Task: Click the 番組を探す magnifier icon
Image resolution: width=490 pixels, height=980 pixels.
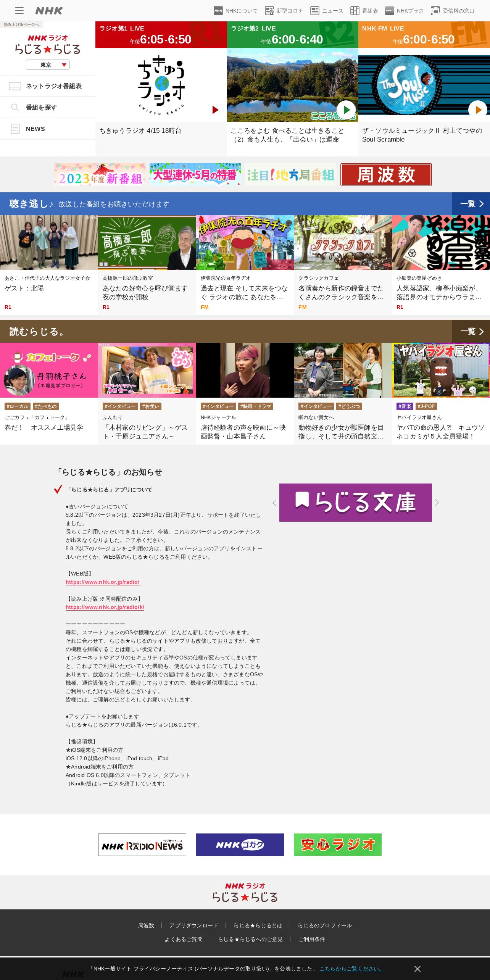Action: pyautogui.click(x=15, y=107)
